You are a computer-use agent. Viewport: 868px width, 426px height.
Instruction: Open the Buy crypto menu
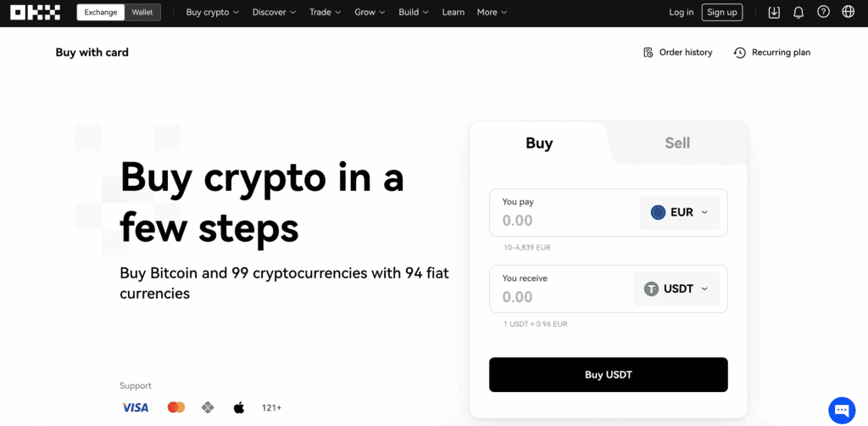point(212,13)
